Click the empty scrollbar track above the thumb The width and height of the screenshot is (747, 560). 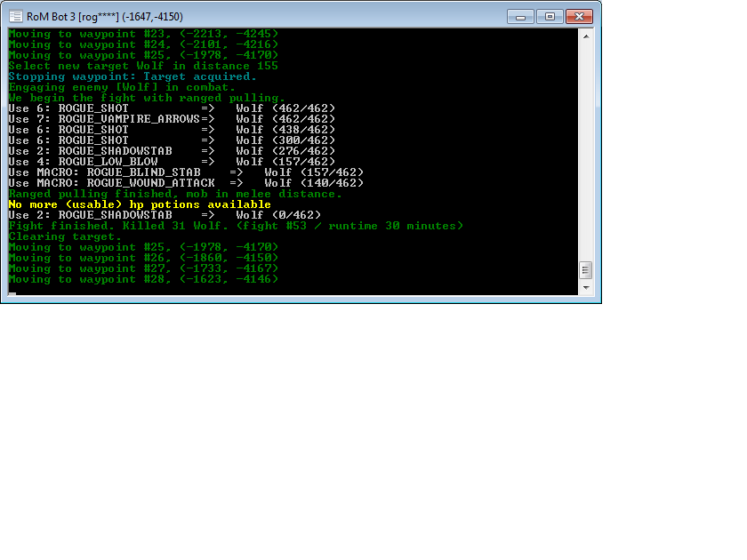coord(586,151)
